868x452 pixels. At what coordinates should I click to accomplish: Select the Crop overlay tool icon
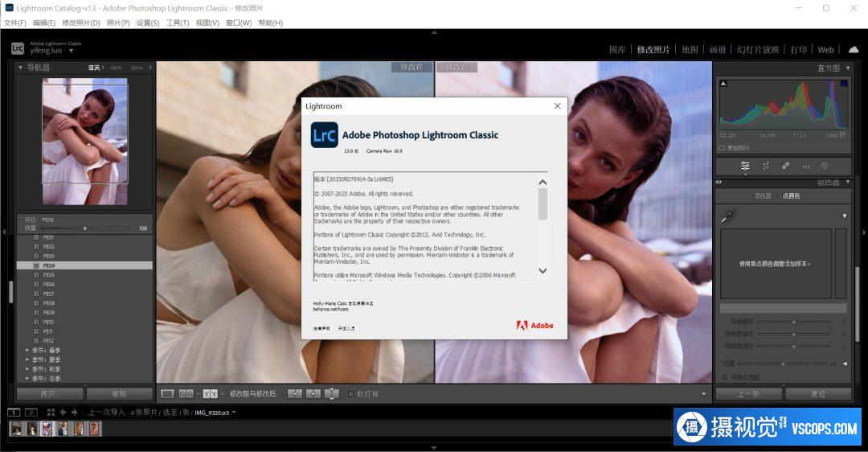766,166
